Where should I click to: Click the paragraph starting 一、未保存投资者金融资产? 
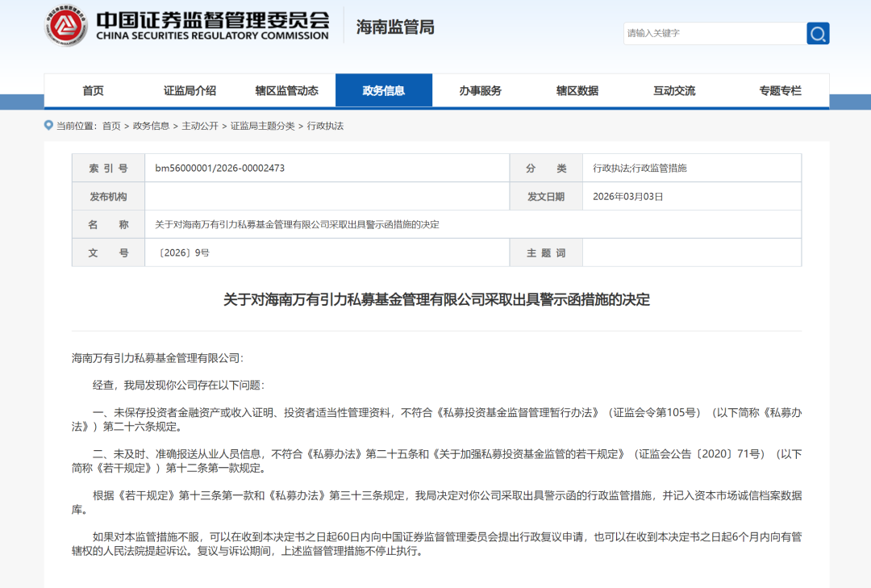click(436, 419)
